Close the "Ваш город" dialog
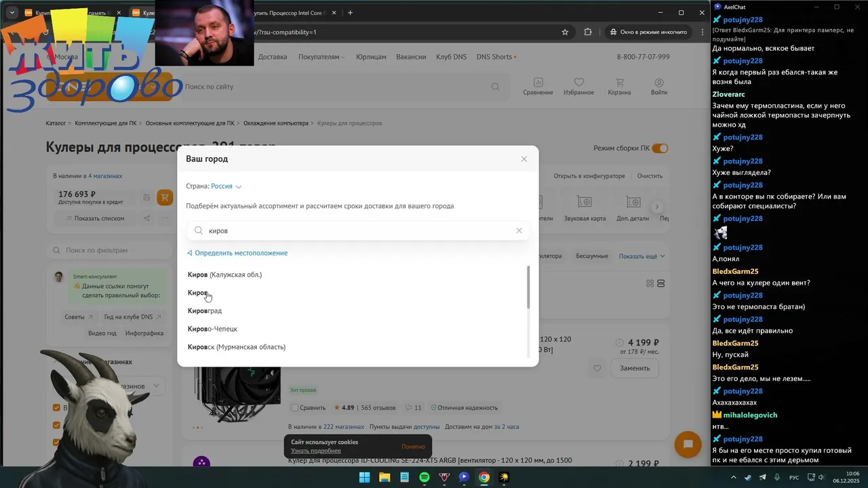Viewport: 868px width, 488px height. 524,159
